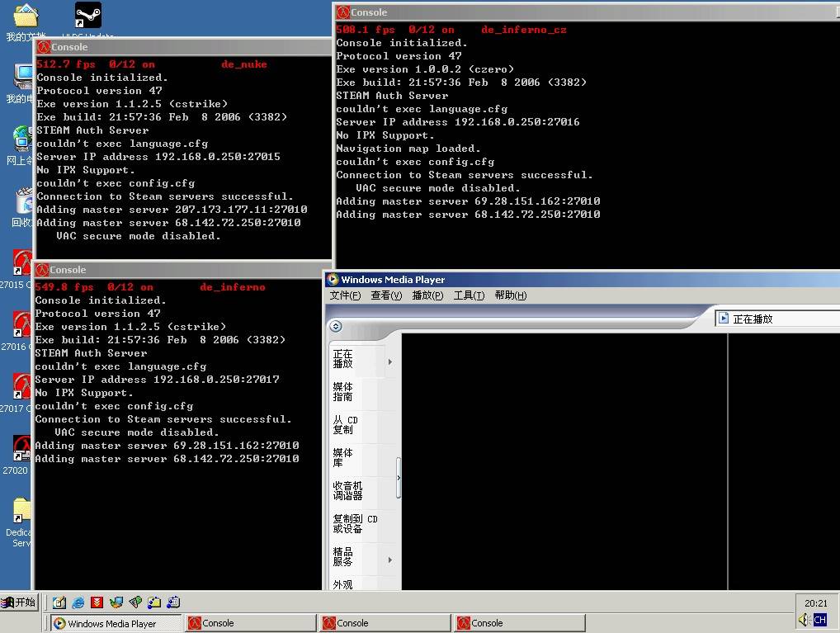This screenshot has width=840, height=633.
Task: Select the 精品服务 sidebar tab
Action: pyautogui.click(x=356, y=557)
